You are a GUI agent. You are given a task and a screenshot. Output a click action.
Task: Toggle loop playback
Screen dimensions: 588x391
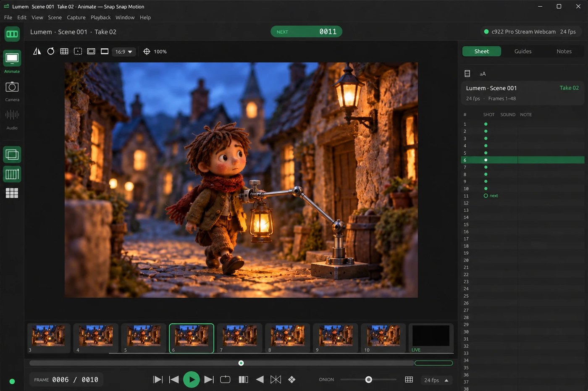[225, 380]
